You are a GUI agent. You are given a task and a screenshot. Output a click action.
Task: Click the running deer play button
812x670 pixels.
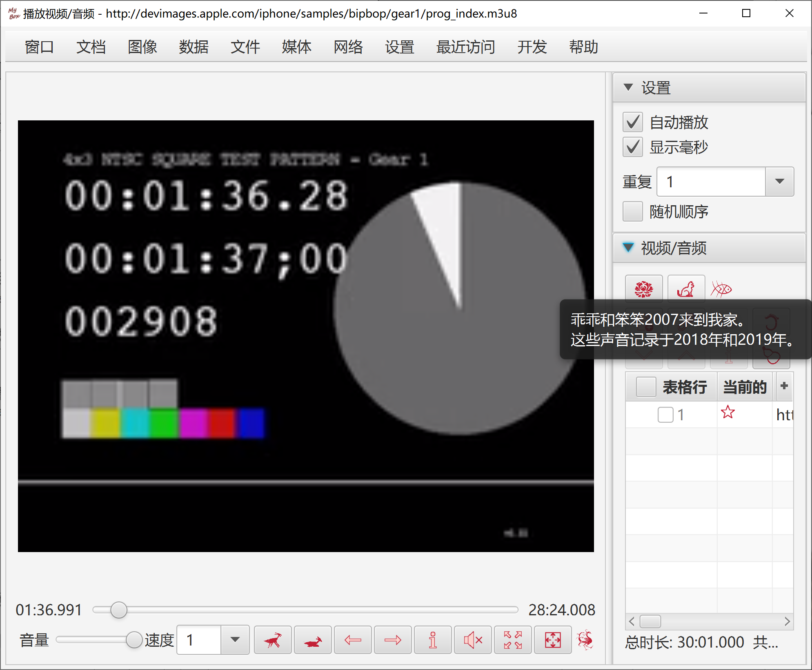[x=273, y=640]
